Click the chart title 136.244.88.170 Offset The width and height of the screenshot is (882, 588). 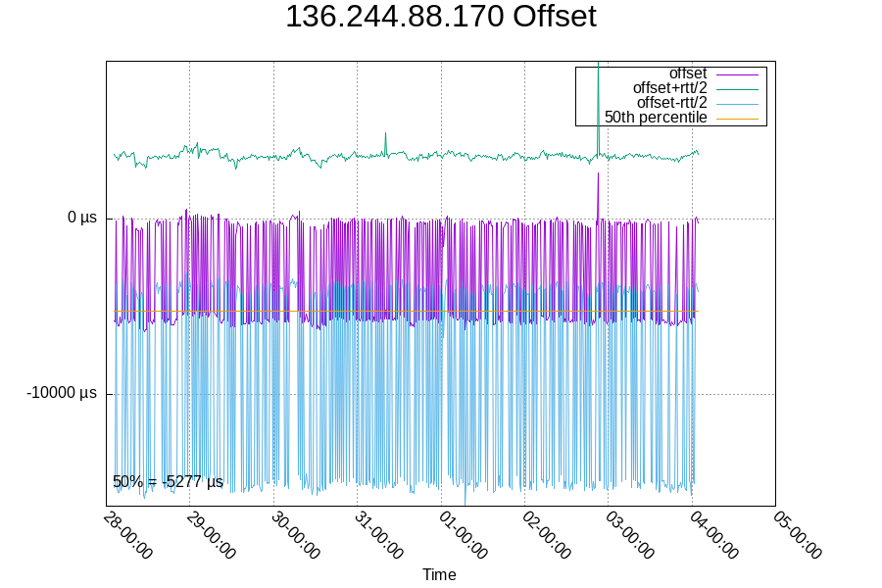[x=441, y=17]
